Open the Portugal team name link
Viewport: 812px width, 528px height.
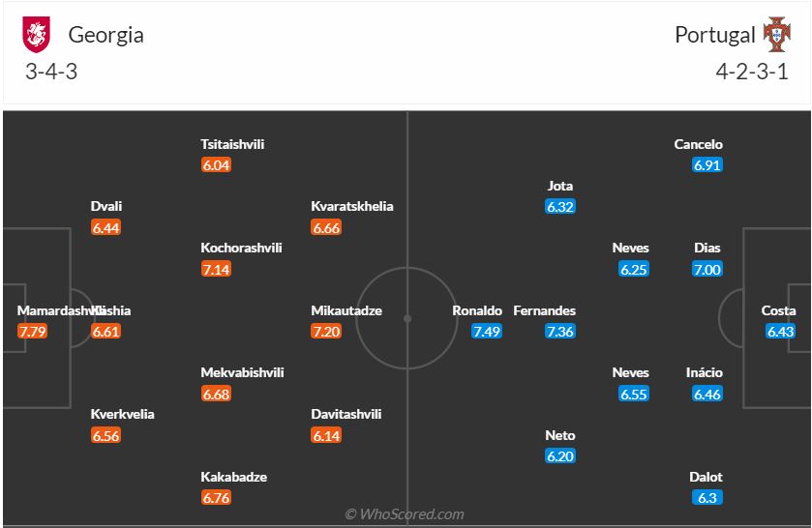coord(715,35)
